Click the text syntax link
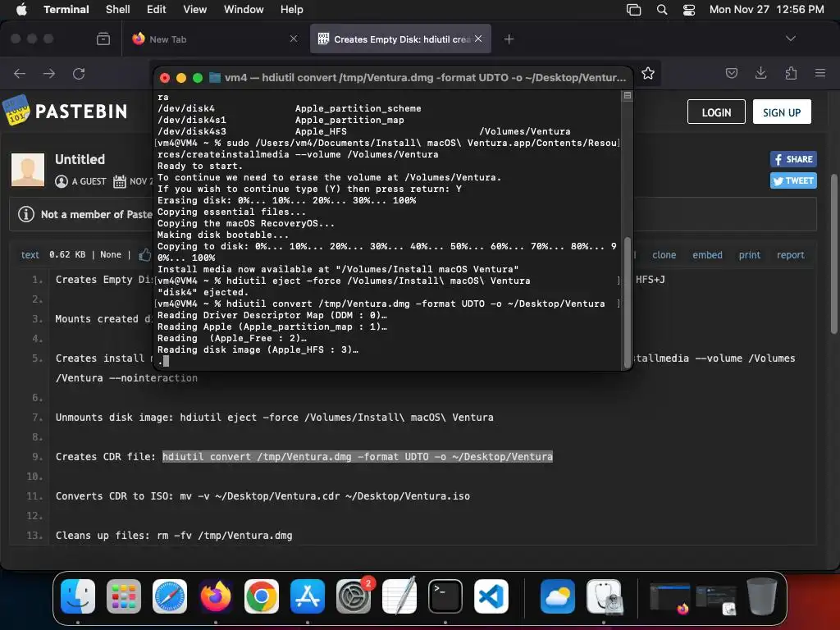840x630 pixels. pyautogui.click(x=30, y=255)
